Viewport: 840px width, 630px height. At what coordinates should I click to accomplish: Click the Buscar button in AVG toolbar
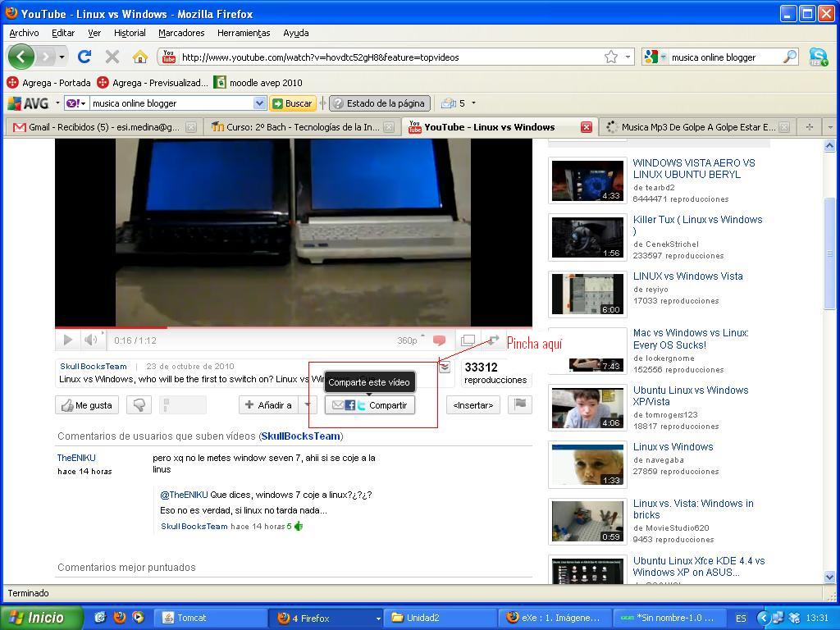293,103
